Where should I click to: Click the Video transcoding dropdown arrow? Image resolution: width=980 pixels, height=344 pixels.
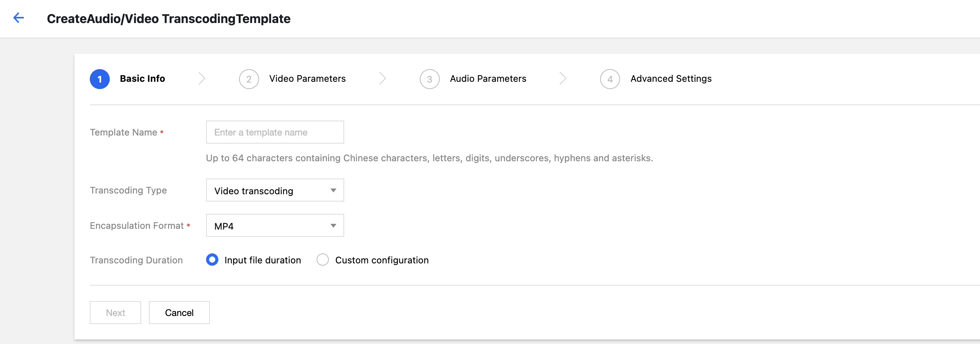tap(333, 190)
